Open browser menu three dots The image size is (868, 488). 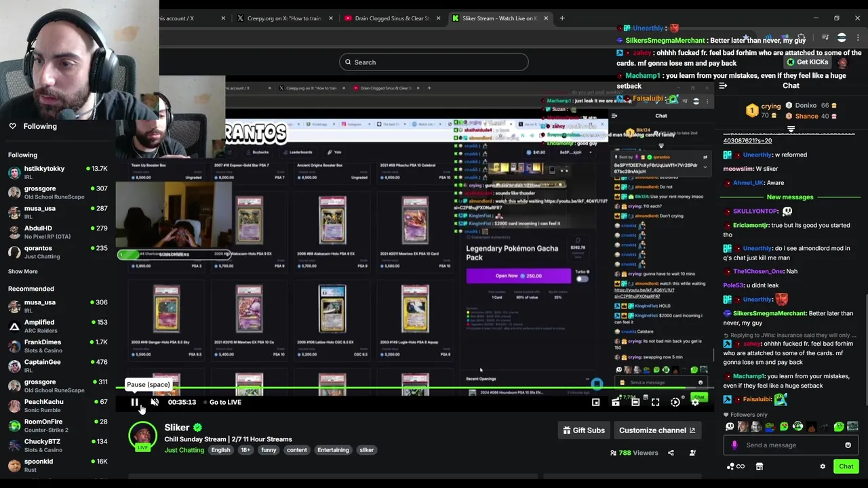click(x=858, y=38)
